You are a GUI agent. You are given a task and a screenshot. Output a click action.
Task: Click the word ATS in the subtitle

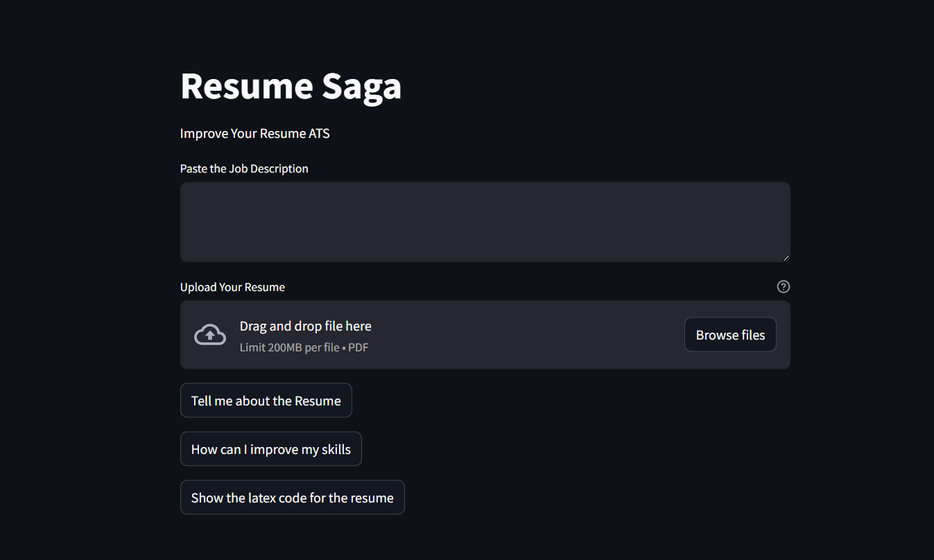pyautogui.click(x=319, y=133)
